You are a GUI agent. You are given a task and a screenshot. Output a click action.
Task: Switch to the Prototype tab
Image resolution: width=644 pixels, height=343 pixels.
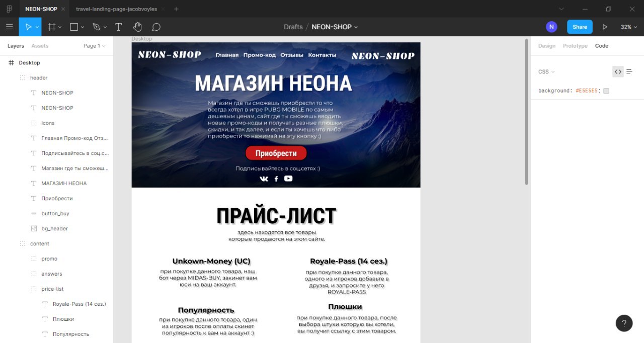(575, 46)
